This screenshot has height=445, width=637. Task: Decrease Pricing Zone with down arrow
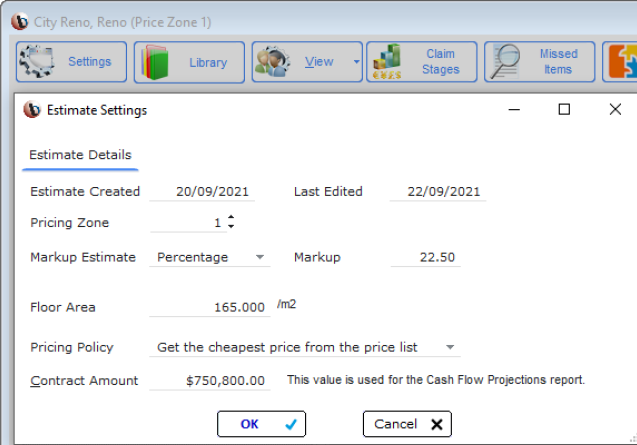231,226
